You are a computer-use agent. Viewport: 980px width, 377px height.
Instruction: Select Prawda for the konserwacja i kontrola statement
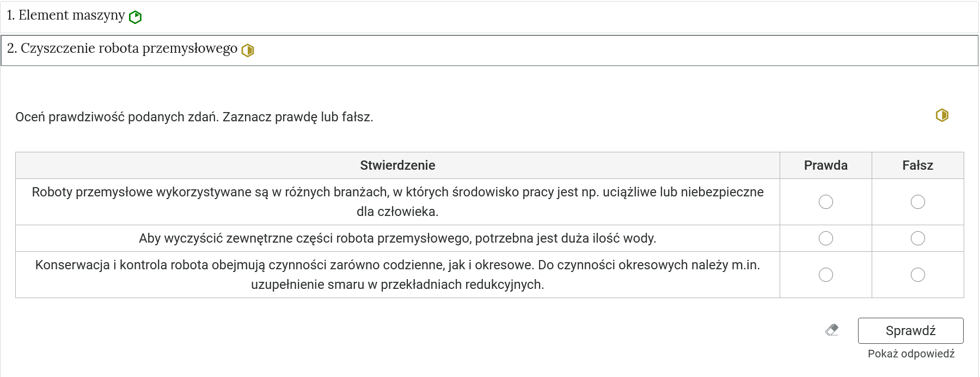(x=825, y=275)
